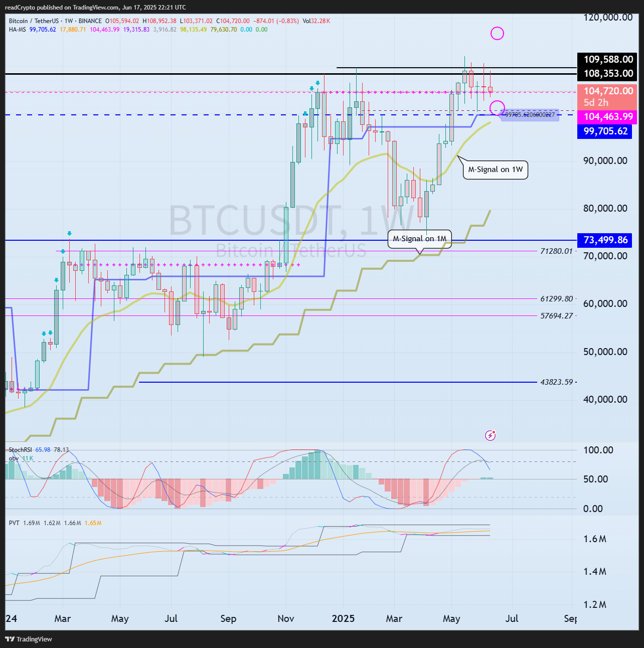
Task: Click the 50,000.00 price axis label
Action: (x=605, y=352)
